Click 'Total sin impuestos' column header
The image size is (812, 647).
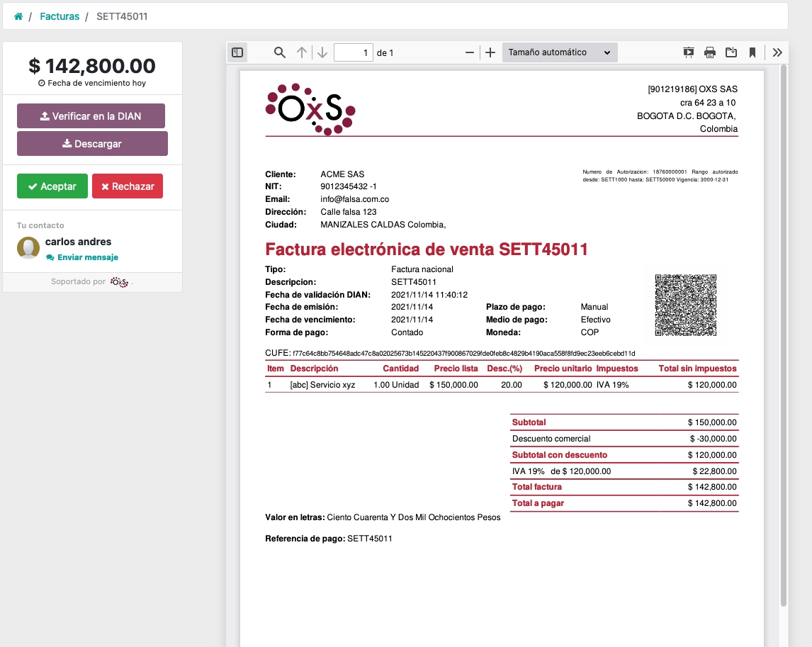point(697,368)
